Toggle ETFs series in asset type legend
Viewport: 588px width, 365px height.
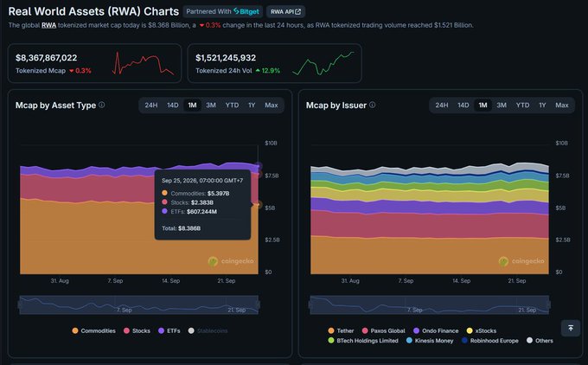(169, 331)
